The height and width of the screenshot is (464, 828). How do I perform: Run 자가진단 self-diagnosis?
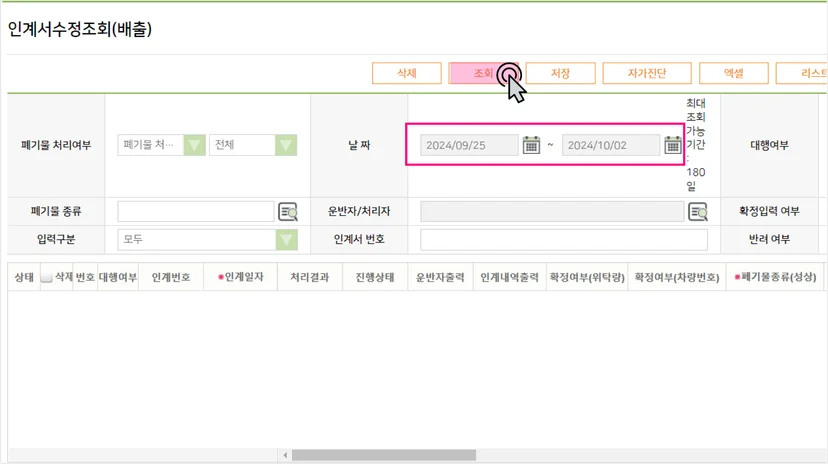(647, 73)
